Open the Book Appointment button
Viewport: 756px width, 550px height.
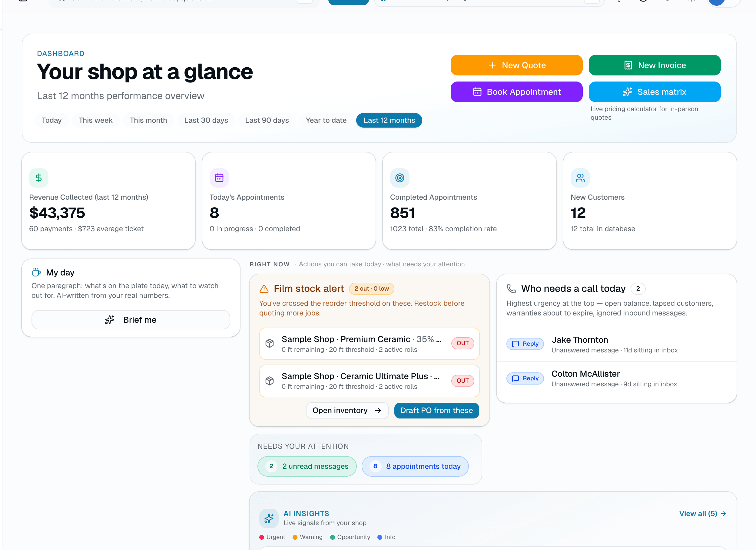click(516, 92)
